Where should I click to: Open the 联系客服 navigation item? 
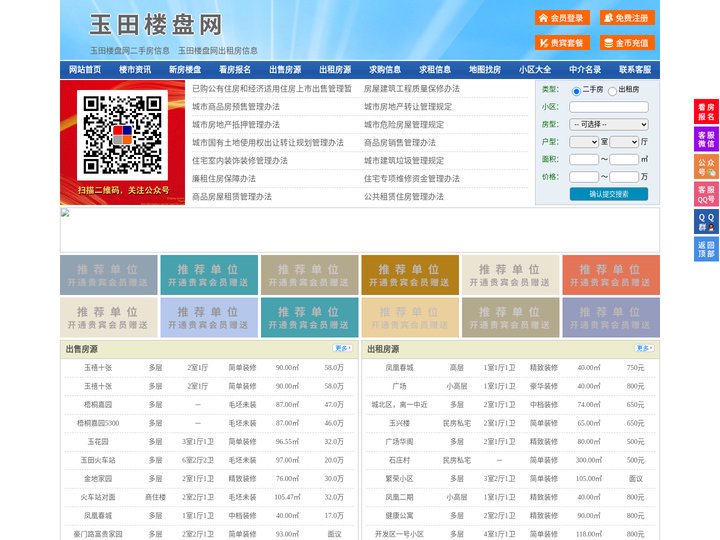[635, 70]
